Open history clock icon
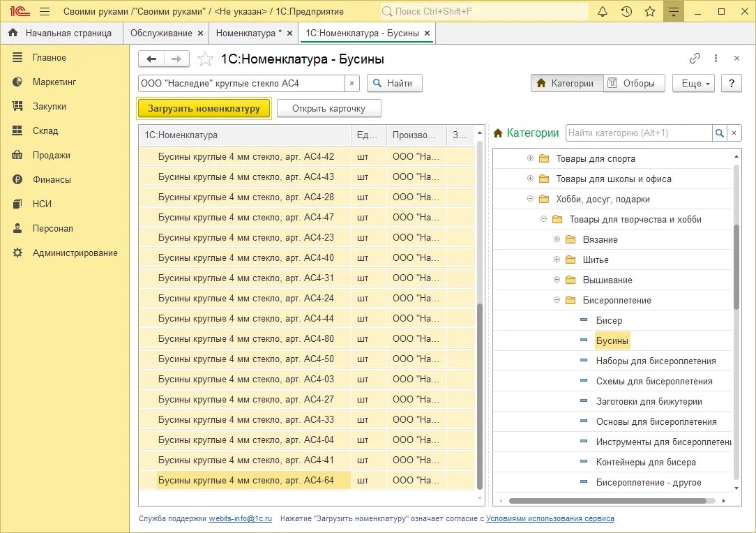This screenshot has height=533, width=756. coord(626,11)
